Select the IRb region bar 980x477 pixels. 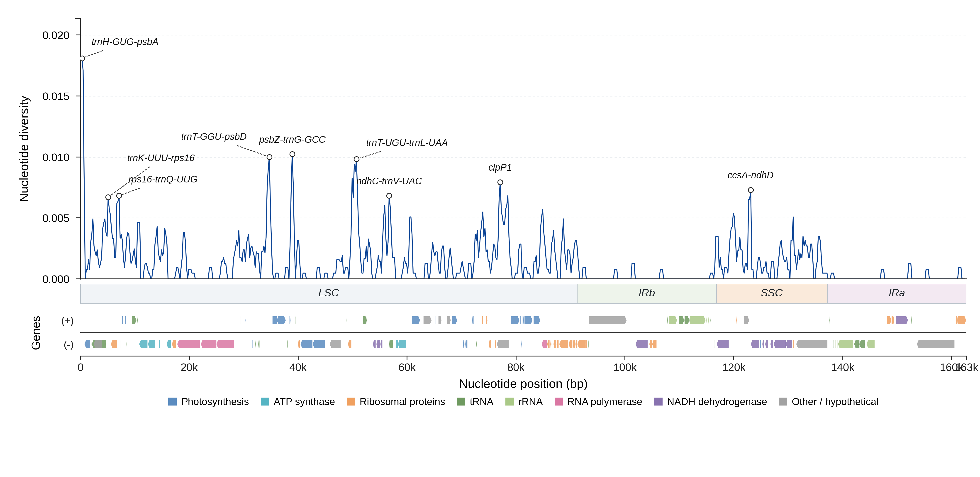(x=647, y=293)
